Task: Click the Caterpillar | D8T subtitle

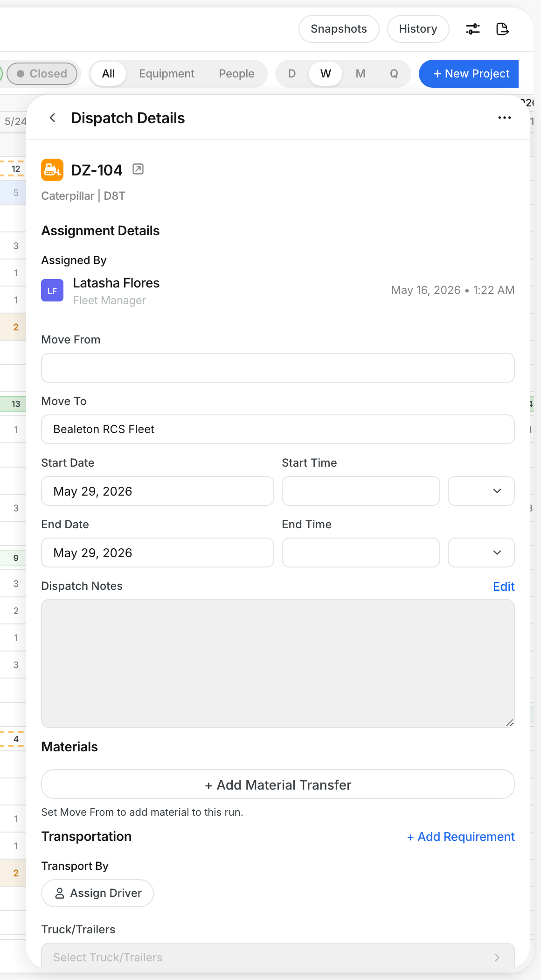Action: tap(83, 196)
